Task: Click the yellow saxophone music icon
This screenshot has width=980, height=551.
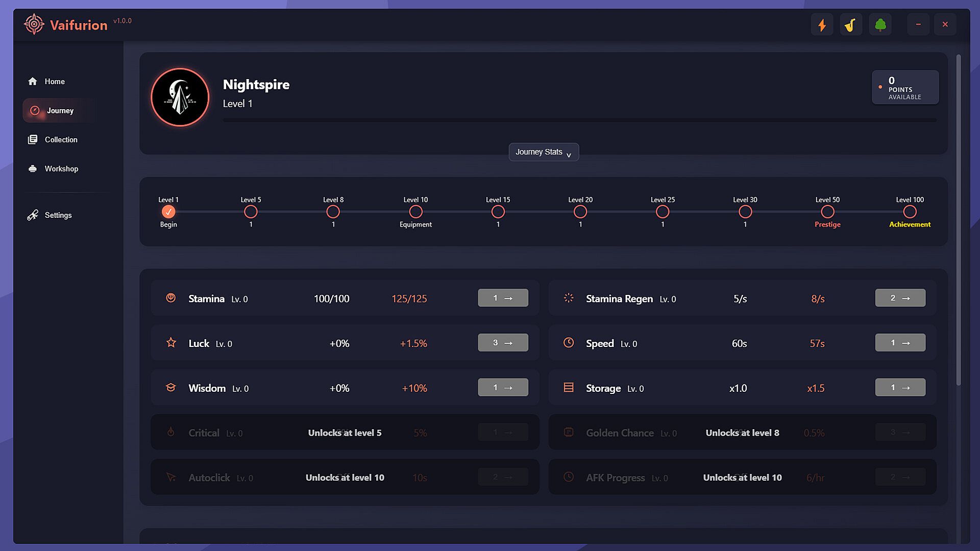Action: 850,25
